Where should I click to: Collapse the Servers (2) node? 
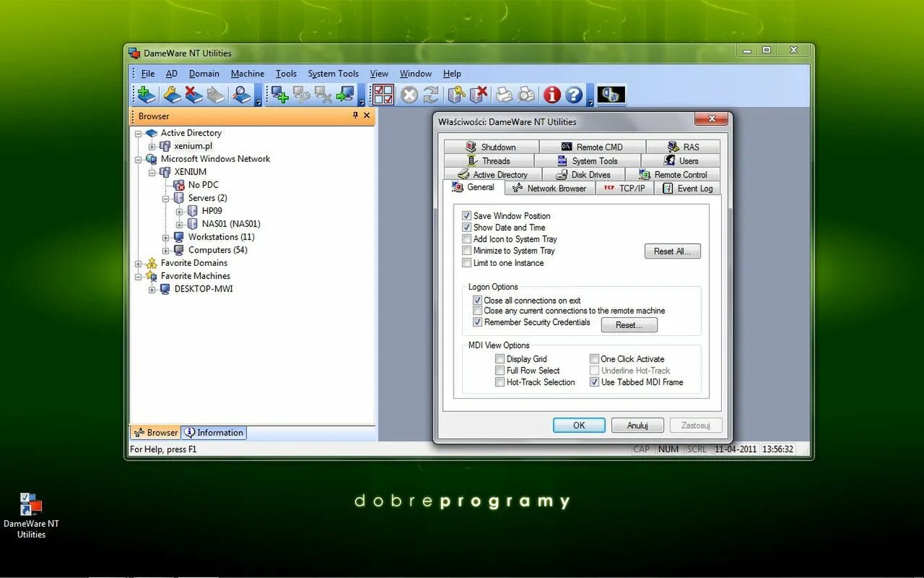165,198
